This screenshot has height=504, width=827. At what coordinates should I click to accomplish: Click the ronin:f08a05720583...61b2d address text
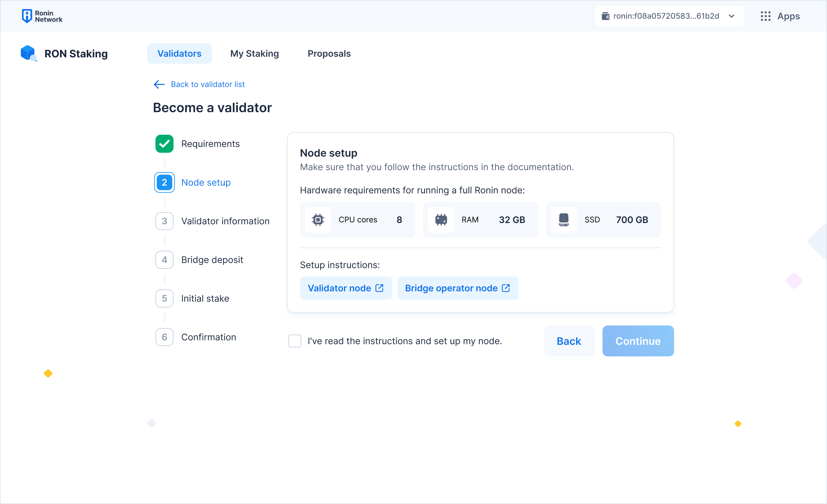pos(666,16)
